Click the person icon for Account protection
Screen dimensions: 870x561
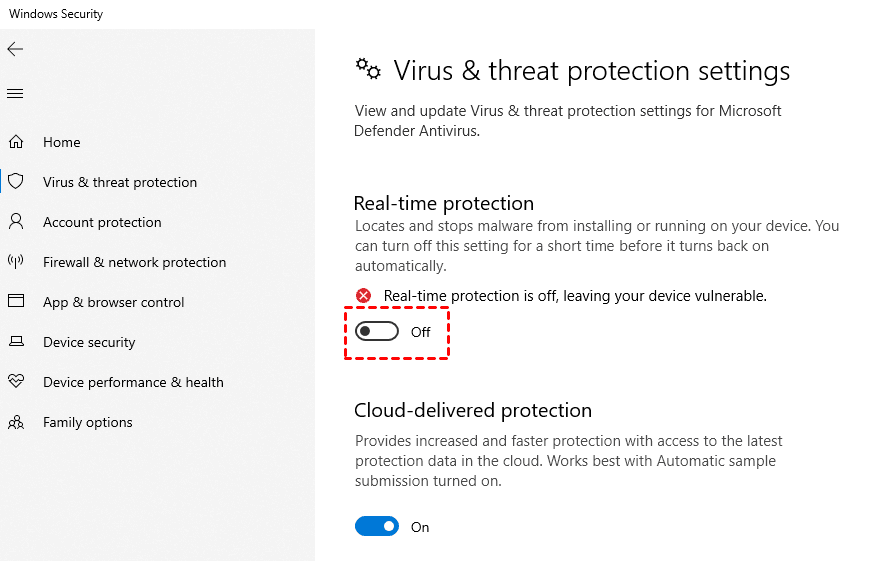click(16, 221)
